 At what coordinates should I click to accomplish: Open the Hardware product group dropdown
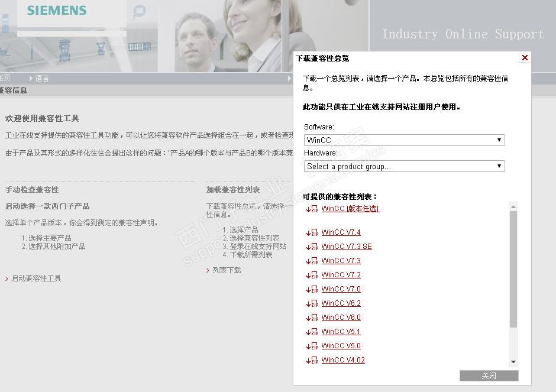(404, 166)
